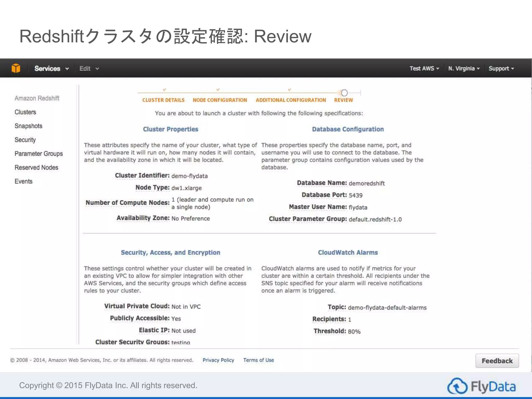The height and width of the screenshot is (399, 532).
Task: Open the Edit dropdown in top bar
Action: (x=89, y=69)
